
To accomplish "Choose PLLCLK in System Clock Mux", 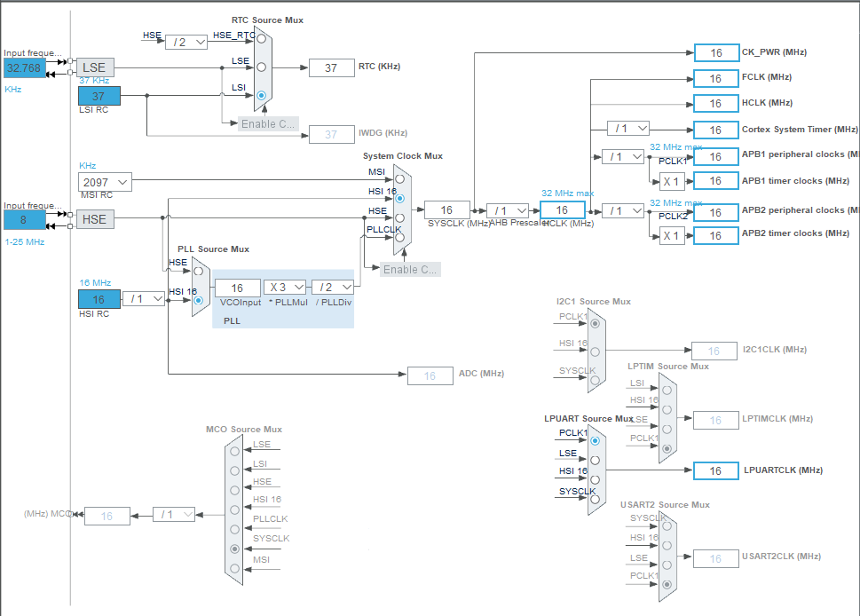I will pos(400,238).
